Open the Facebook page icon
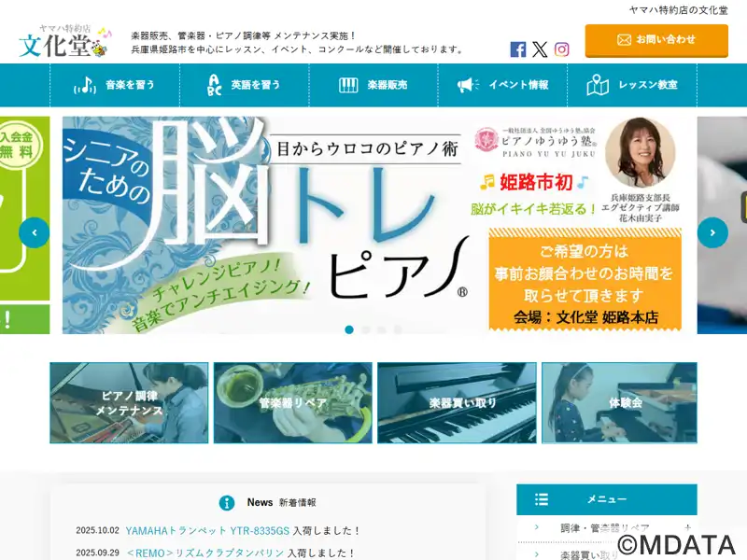 (x=518, y=49)
